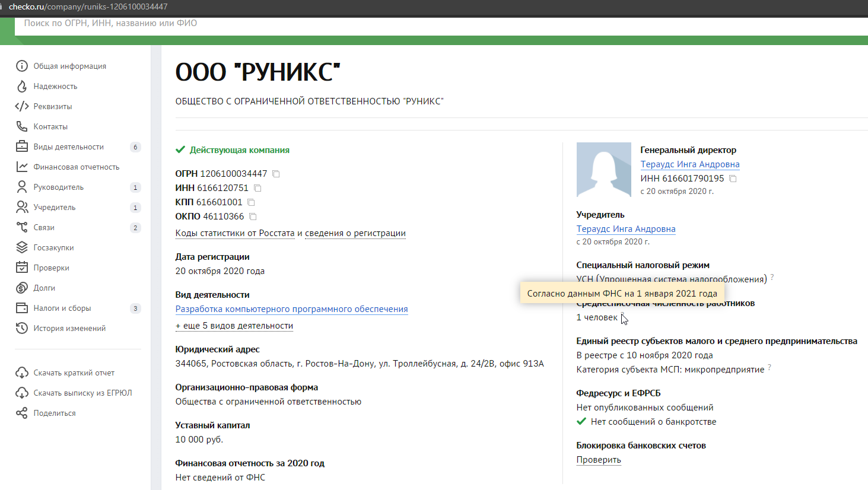Image resolution: width=868 pixels, height=490 pixels.
Task: Open Общая информация info icon in sidebar
Action: (22, 66)
